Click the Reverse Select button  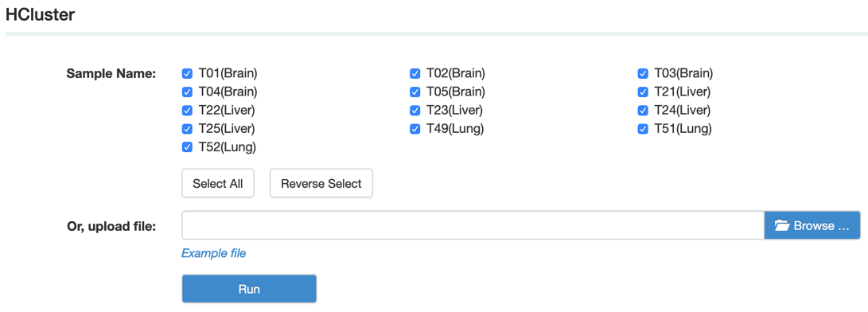321,183
